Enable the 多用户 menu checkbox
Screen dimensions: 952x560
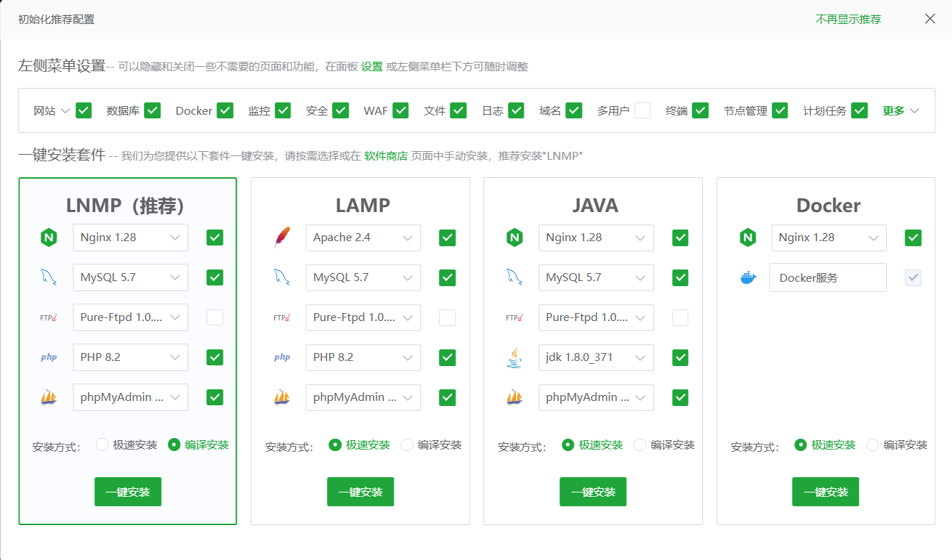coord(642,110)
